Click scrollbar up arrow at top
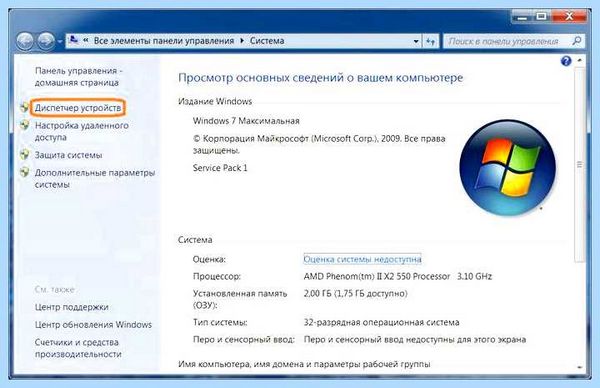600x388 pixels. point(580,60)
